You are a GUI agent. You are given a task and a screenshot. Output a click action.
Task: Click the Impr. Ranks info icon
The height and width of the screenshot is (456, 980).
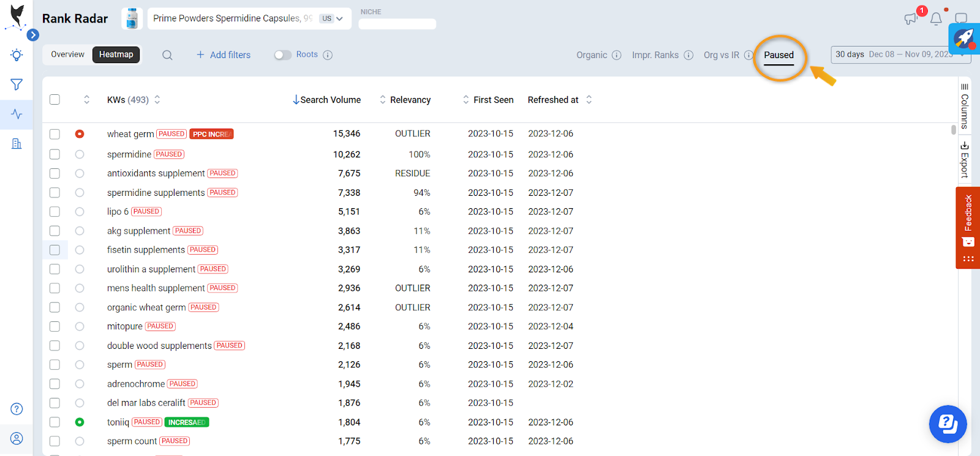688,55
